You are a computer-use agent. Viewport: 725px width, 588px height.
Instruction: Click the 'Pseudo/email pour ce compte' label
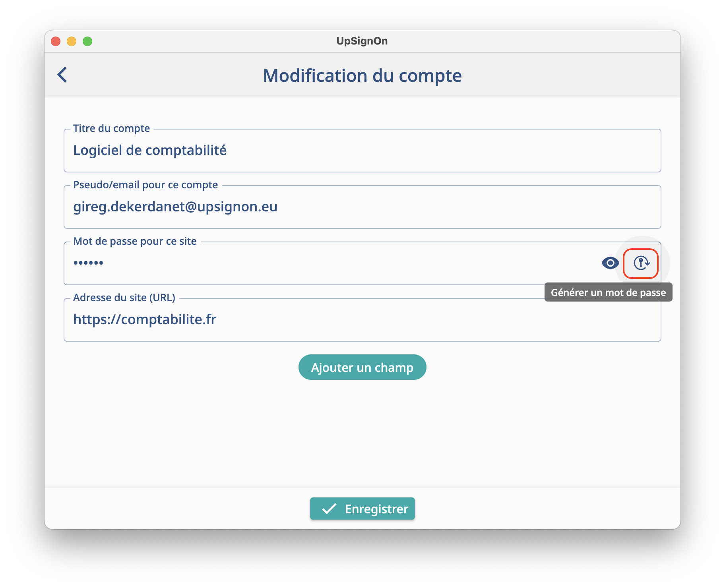(145, 185)
